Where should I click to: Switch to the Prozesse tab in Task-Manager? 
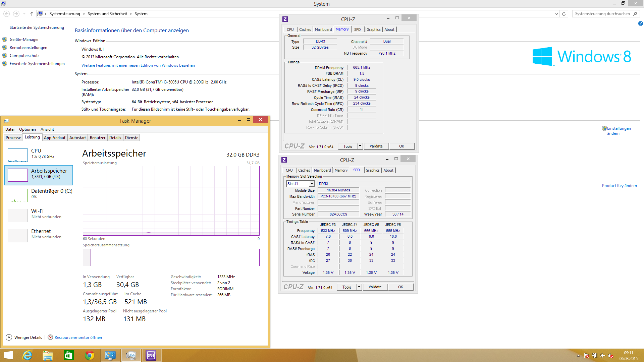click(13, 138)
